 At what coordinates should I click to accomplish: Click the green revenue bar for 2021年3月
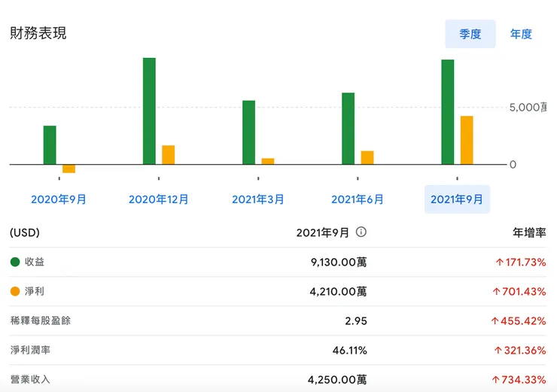coord(248,132)
